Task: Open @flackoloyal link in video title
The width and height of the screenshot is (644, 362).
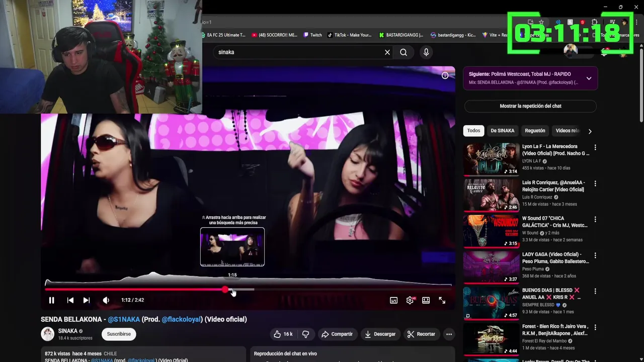Action: click(x=182, y=319)
